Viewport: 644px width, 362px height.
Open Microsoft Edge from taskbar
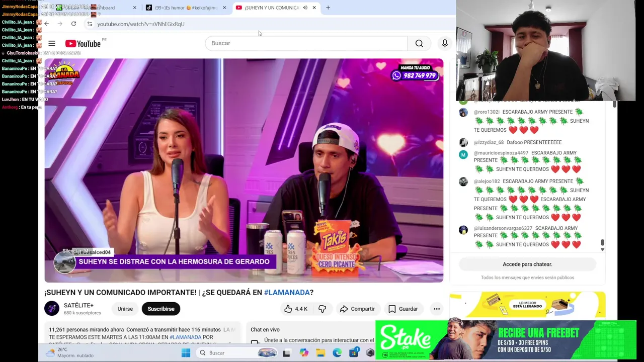click(x=337, y=353)
